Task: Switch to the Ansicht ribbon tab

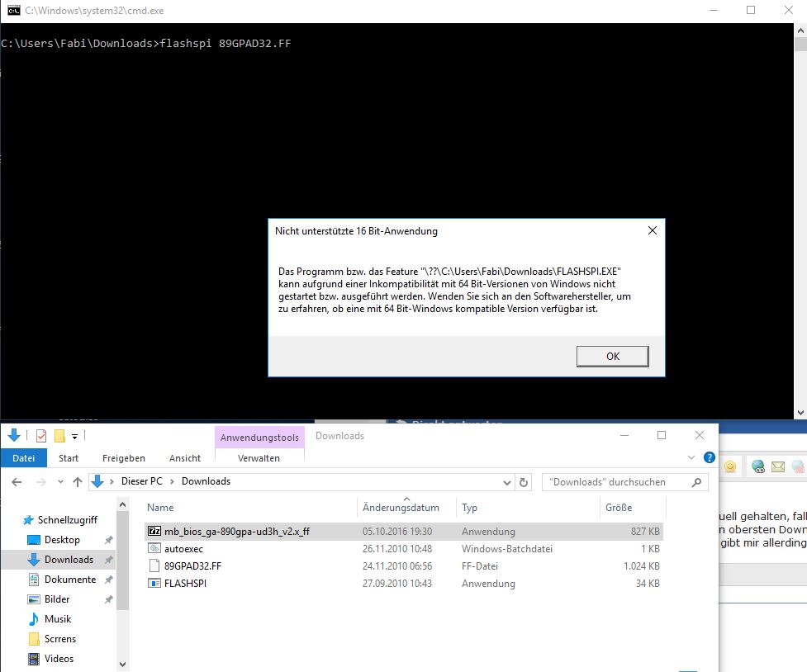Action: pyautogui.click(x=185, y=458)
